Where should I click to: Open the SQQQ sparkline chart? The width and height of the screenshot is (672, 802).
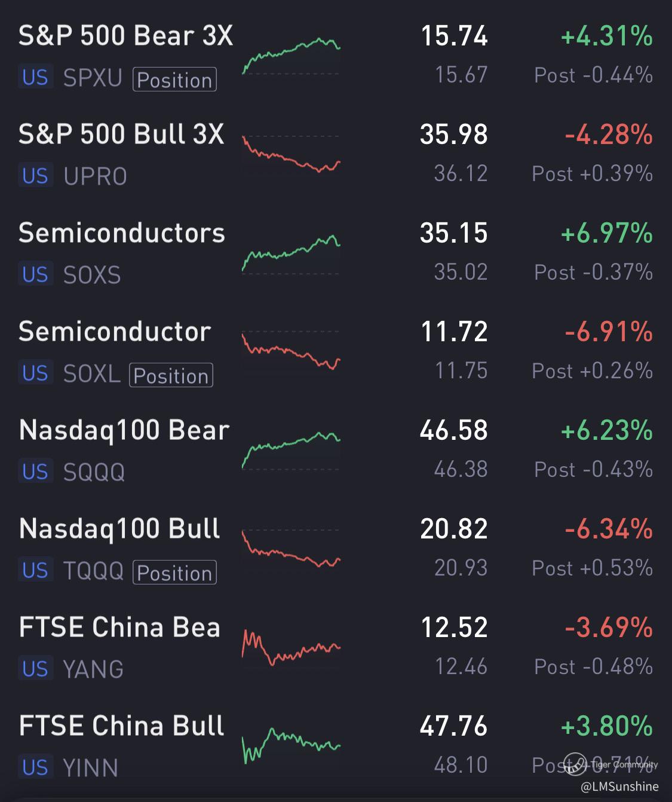pyautogui.click(x=291, y=451)
